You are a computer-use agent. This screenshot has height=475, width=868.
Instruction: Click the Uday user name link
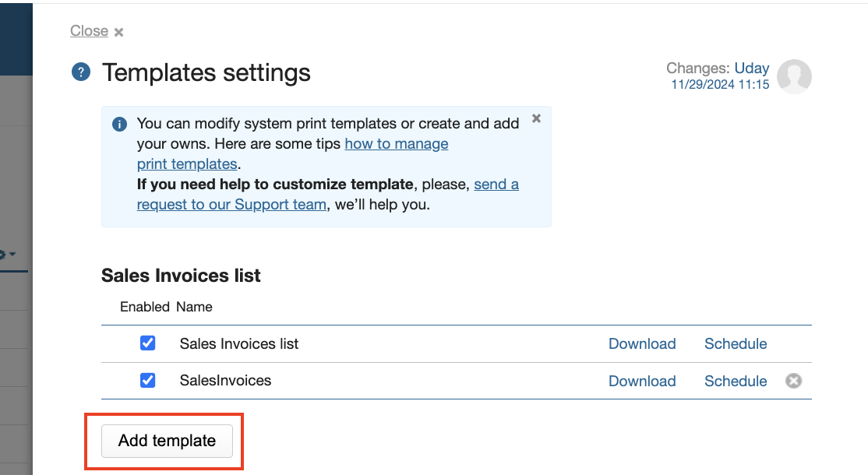[751, 68]
